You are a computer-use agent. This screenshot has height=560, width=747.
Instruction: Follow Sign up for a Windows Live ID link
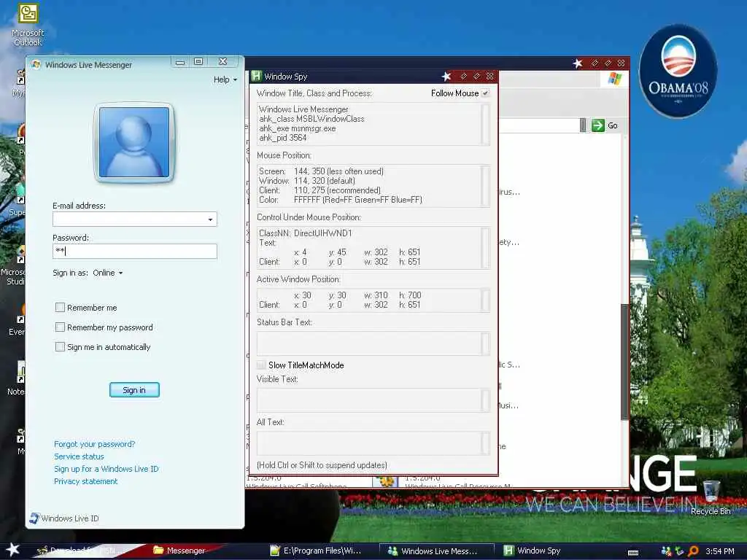pyautogui.click(x=107, y=469)
